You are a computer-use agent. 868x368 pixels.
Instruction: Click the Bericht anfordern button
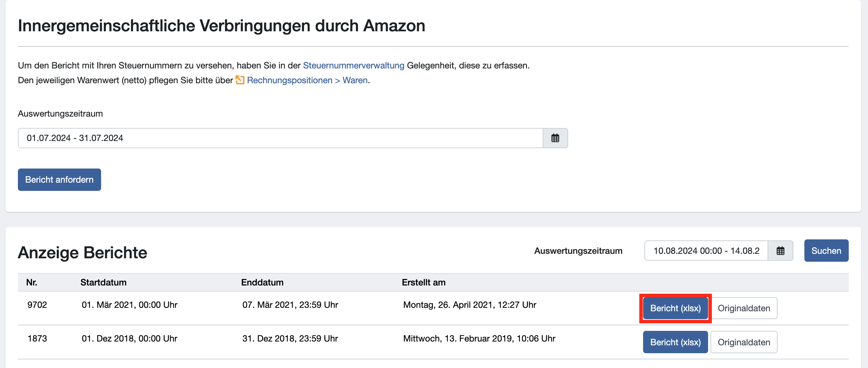tap(59, 180)
